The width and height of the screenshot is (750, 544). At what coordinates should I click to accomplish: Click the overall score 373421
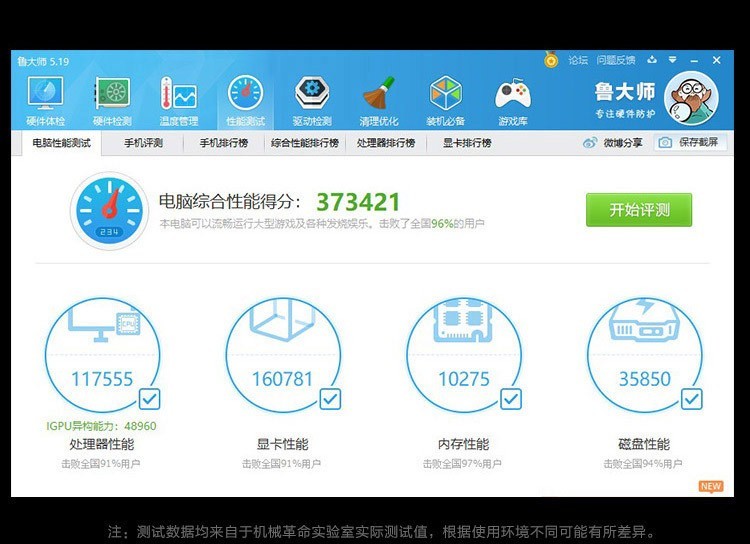coord(358,202)
